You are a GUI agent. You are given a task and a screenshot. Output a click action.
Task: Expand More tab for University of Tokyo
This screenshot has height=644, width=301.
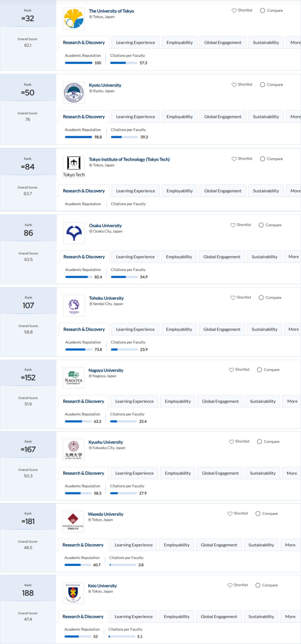coord(293,43)
